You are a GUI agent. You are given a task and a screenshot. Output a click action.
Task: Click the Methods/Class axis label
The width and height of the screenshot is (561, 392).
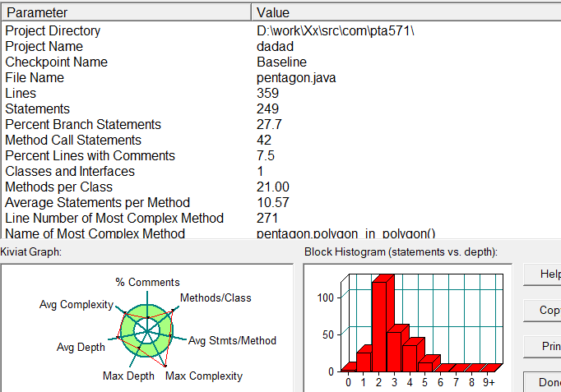pos(216,298)
